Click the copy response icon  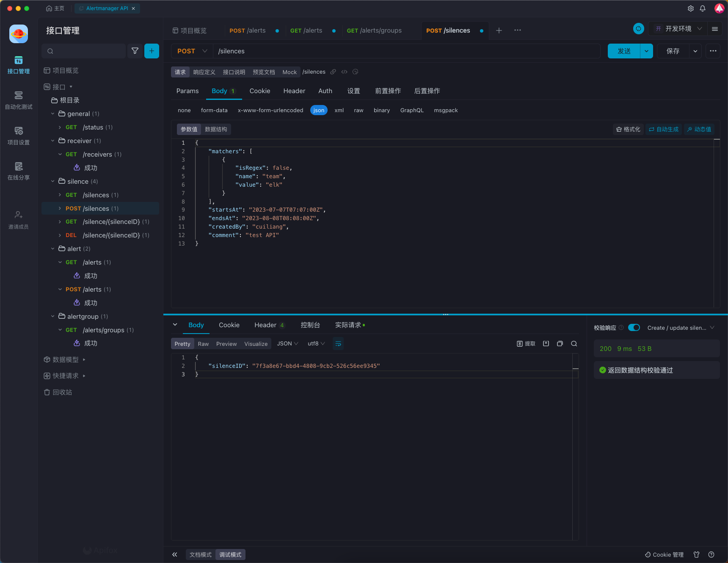[x=560, y=344]
